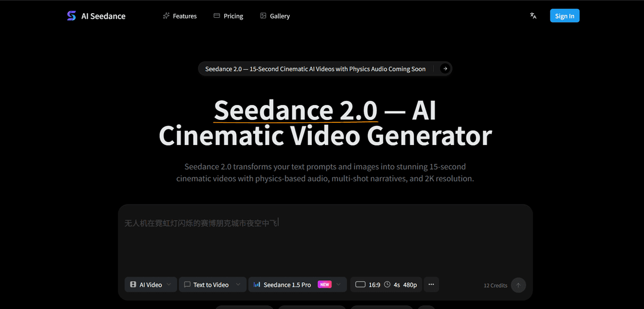The width and height of the screenshot is (644, 309).
Task: Go to the Pricing page
Action: coord(228,16)
